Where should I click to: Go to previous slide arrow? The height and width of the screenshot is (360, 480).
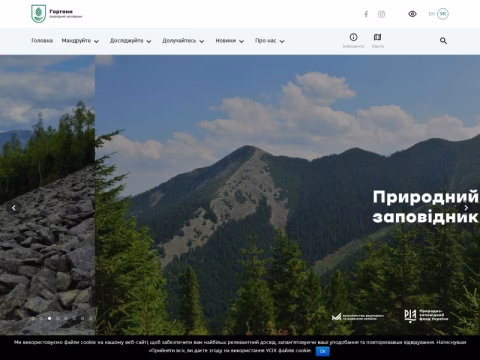tap(14, 208)
